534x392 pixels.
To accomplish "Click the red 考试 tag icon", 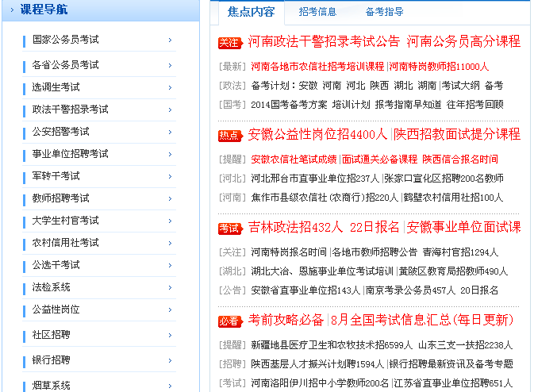I will pos(231,229).
